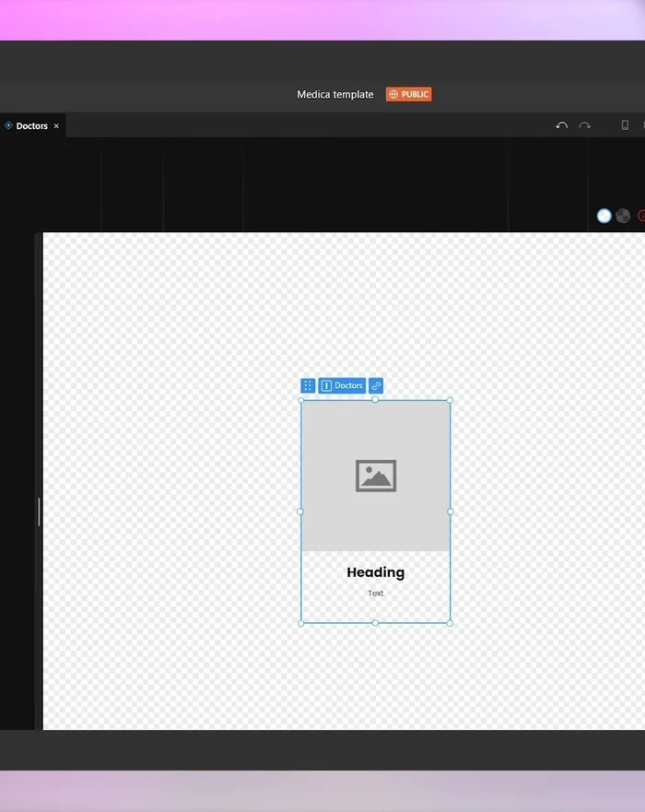Click the bottom-center resize handle
The width and height of the screenshot is (645, 812).
tap(375, 623)
